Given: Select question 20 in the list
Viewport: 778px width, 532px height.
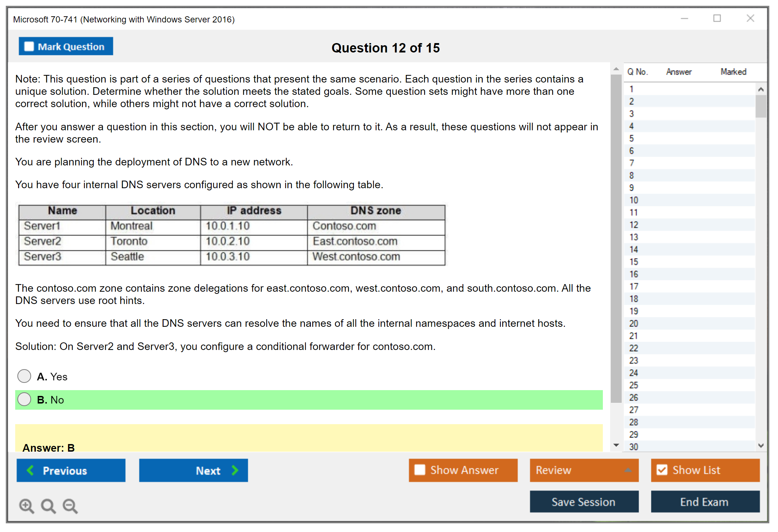Looking at the screenshot, I should 634,324.
